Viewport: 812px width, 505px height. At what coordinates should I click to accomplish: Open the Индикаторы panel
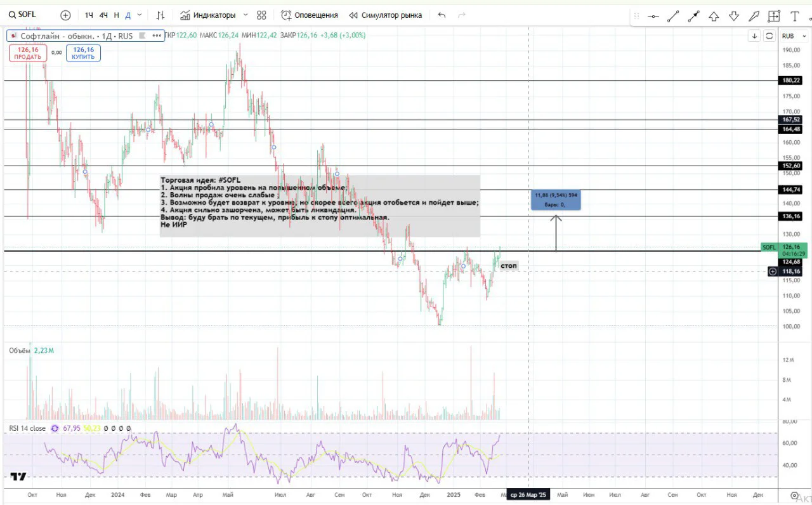pos(207,15)
